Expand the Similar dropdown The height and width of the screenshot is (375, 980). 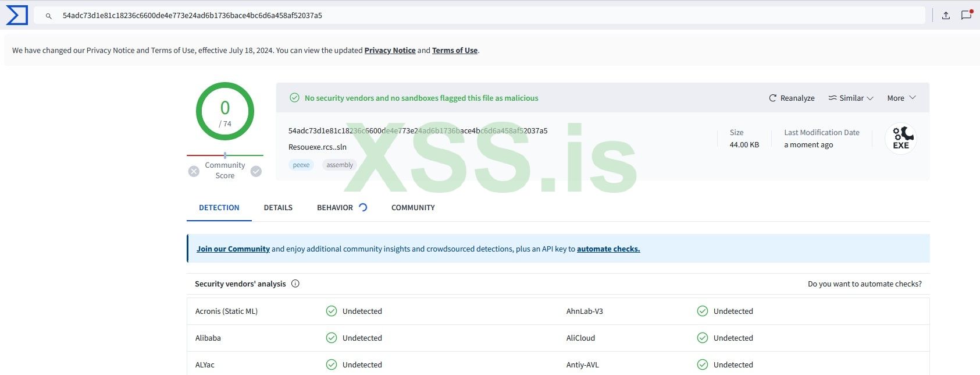tap(851, 98)
